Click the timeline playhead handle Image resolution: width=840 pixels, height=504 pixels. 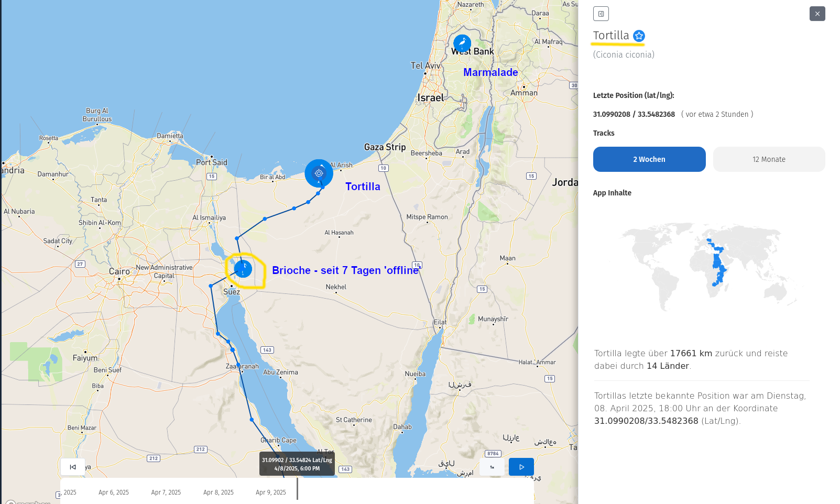click(297, 489)
